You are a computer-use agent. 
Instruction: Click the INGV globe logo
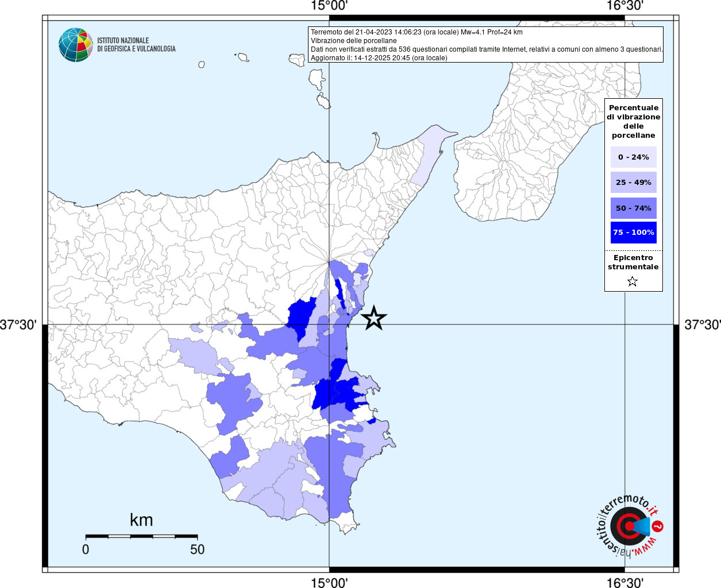point(76,45)
